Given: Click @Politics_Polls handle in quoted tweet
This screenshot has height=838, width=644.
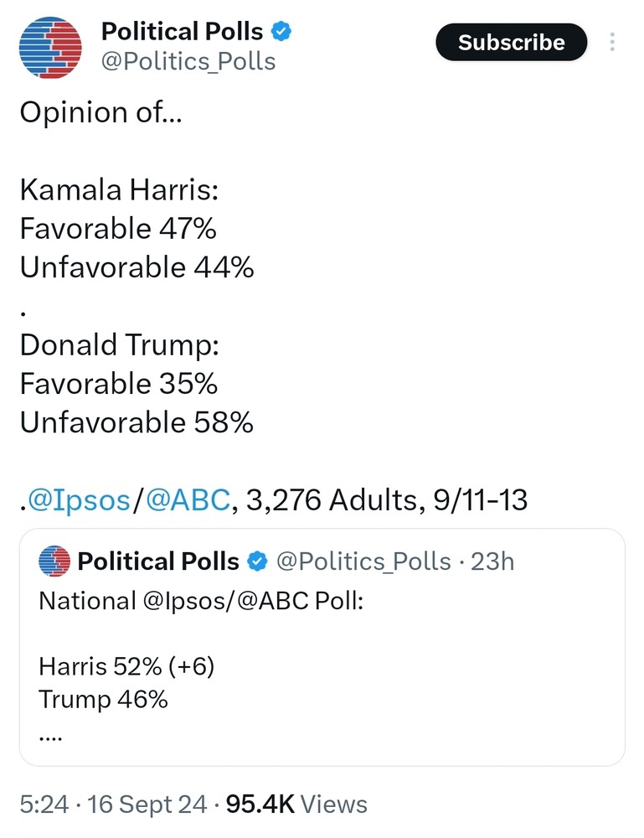Looking at the screenshot, I should click(x=363, y=561).
